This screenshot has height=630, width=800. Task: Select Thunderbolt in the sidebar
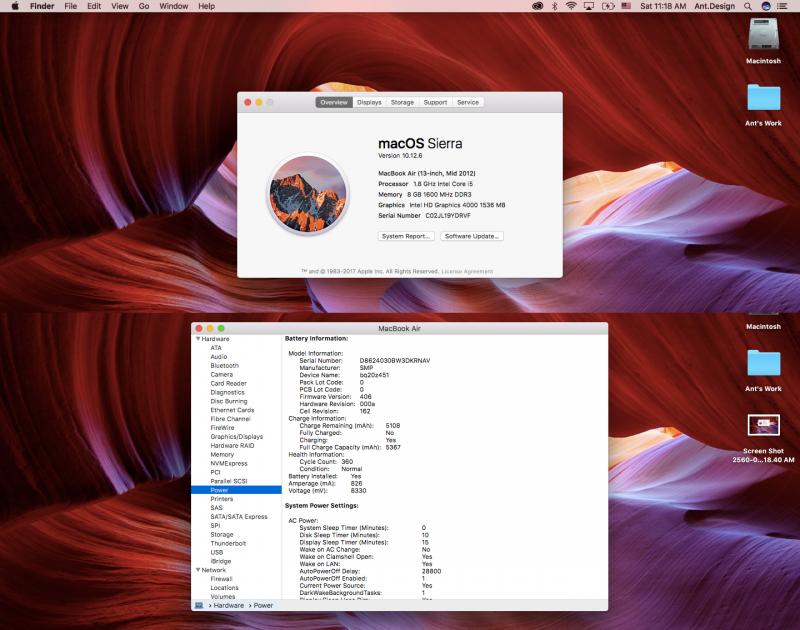coord(228,544)
